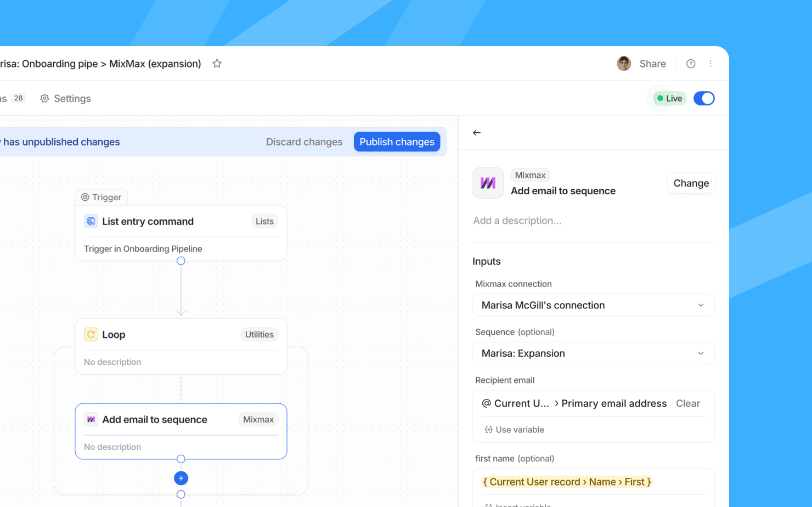The height and width of the screenshot is (507, 812).
Task: Click Share in the header
Action: [x=652, y=64]
